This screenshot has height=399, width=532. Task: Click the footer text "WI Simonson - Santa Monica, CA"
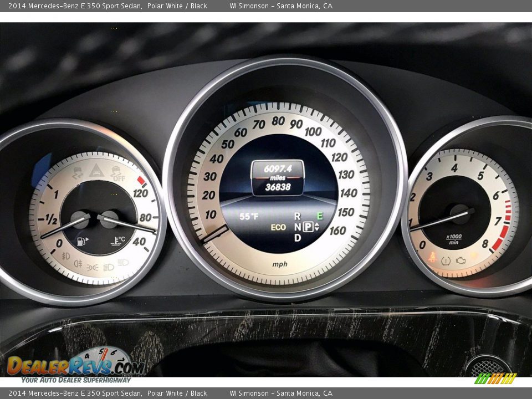pyautogui.click(x=281, y=393)
